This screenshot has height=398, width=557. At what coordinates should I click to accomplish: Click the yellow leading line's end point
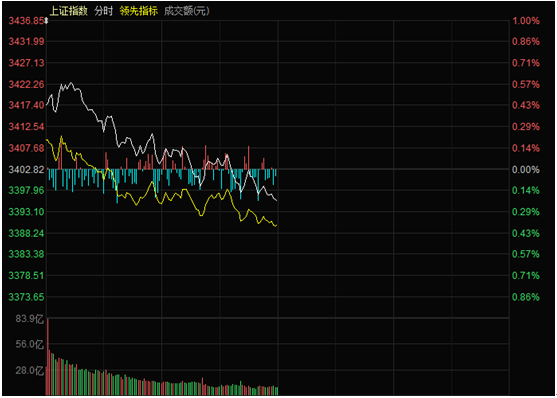tap(276, 225)
